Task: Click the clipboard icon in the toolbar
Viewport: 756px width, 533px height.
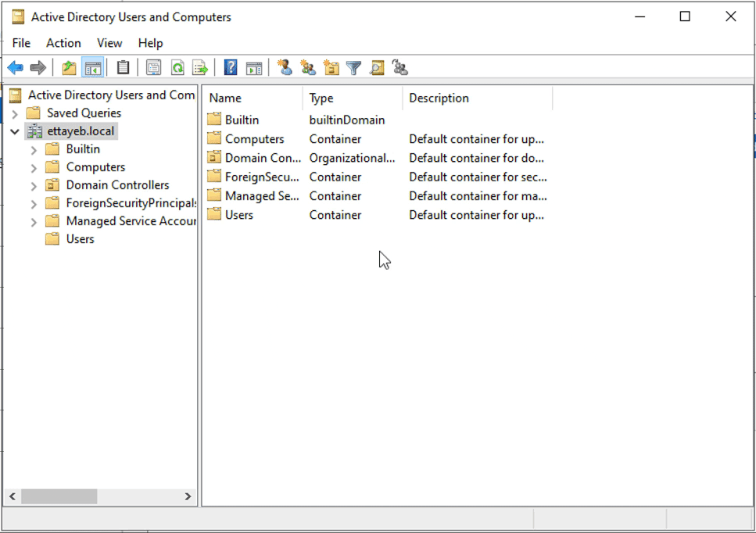Action: 123,67
